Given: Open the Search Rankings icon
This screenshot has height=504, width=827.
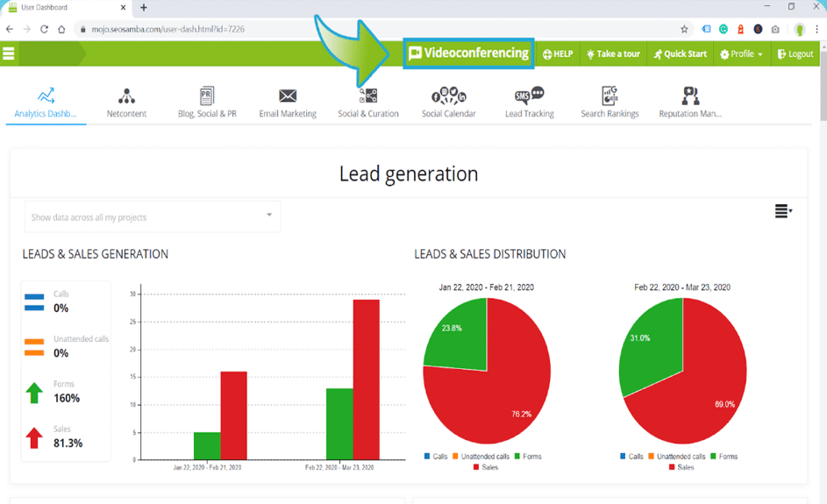Looking at the screenshot, I should click(x=610, y=96).
